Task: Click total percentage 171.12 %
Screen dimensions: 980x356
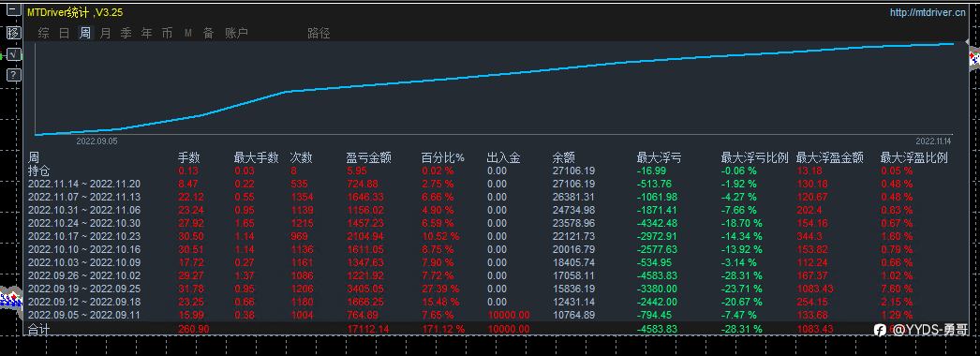Action: [x=443, y=329]
